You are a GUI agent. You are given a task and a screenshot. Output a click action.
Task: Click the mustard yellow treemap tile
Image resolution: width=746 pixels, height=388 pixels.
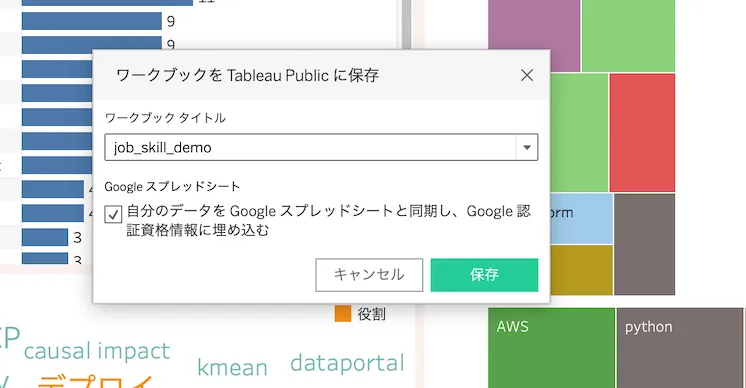[x=581, y=270]
